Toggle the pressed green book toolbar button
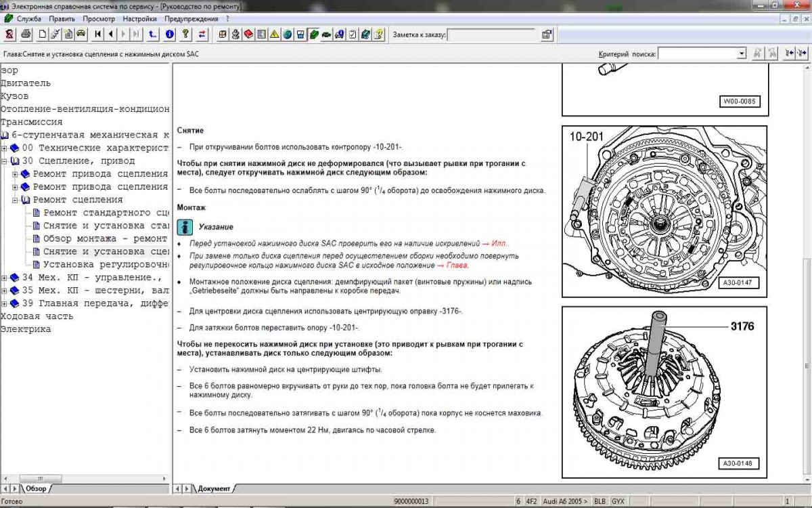812x508 pixels. (314, 34)
